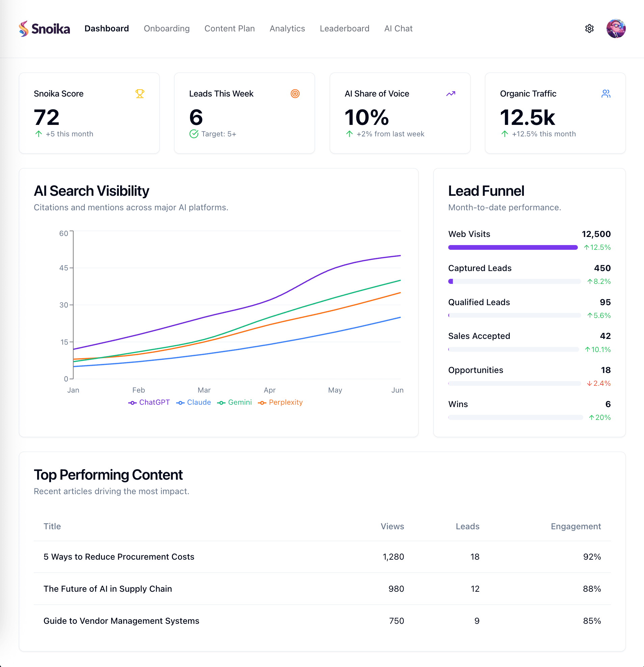Open settings via the gear icon
Screen dimensions: 644x667
(x=589, y=29)
